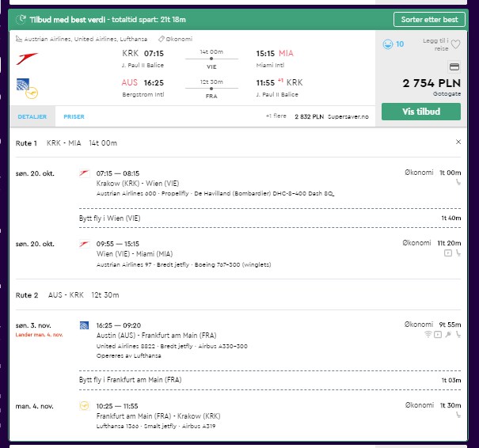Click Lander man. 4. nov. warning text

(39, 335)
